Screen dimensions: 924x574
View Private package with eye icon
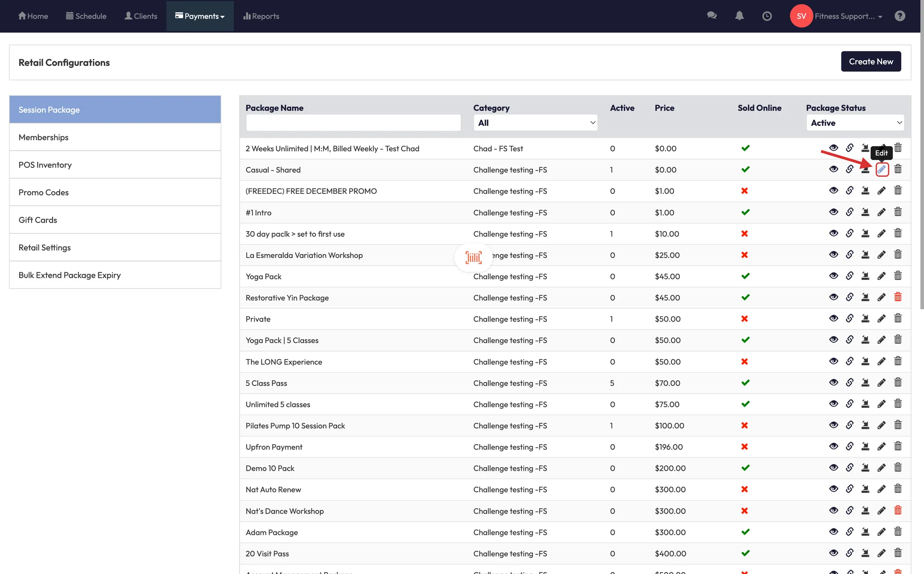click(x=833, y=319)
